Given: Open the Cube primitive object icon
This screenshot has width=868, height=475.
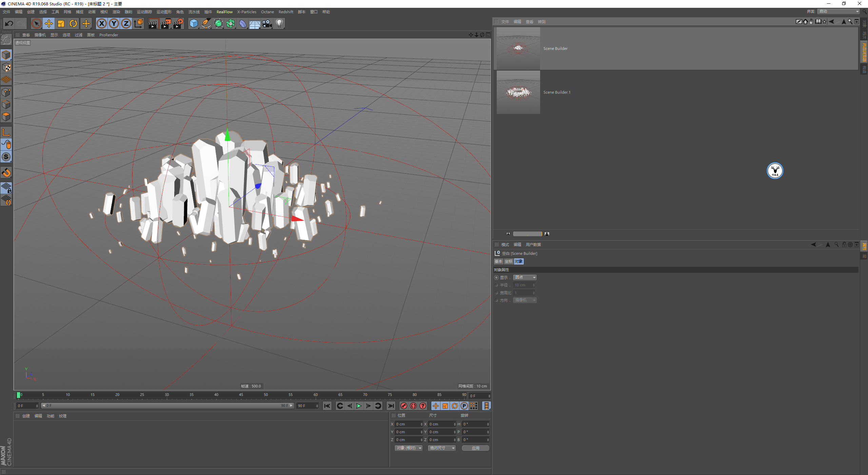Looking at the screenshot, I should coord(194,23).
